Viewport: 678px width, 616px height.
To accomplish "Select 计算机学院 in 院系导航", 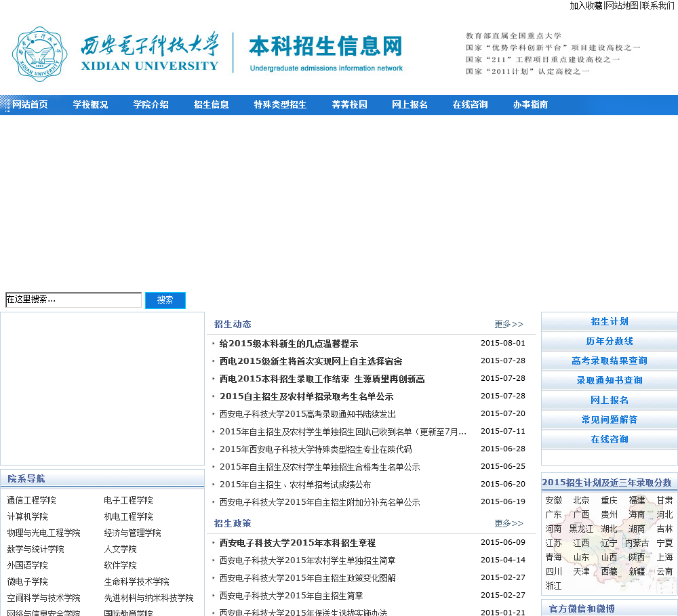I will click(x=27, y=516).
